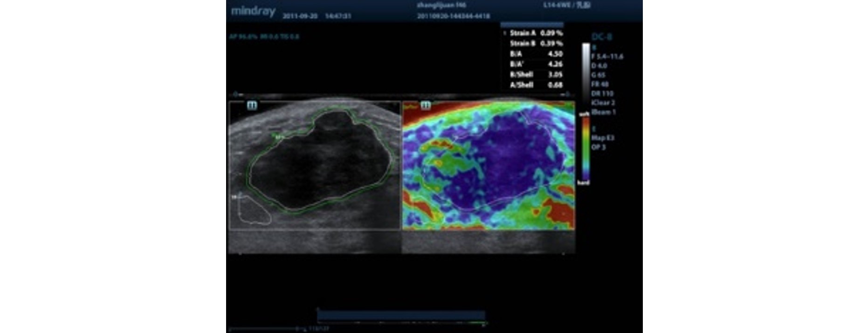This screenshot has height=333, width=868.
Task: Click the exam ID in the header
Action: 453,16
